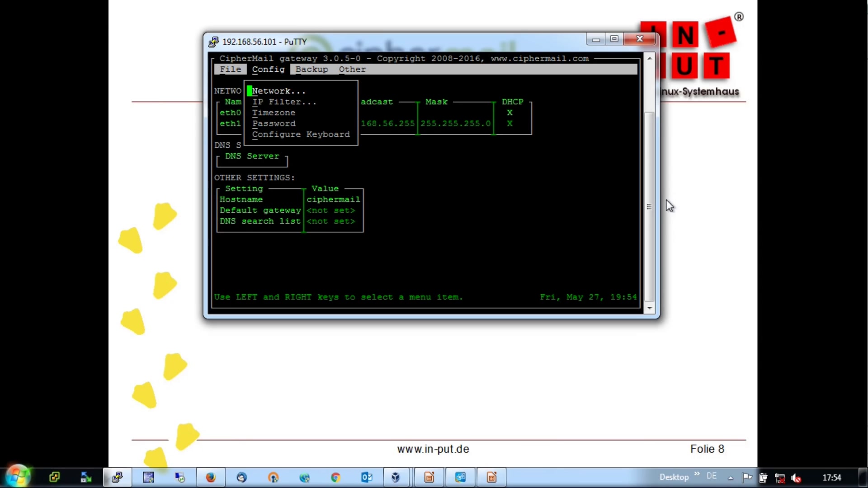Image resolution: width=868 pixels, height=488 pixels.
Task: Click the muted volume tray icon
Action: (x=797, y=478)
